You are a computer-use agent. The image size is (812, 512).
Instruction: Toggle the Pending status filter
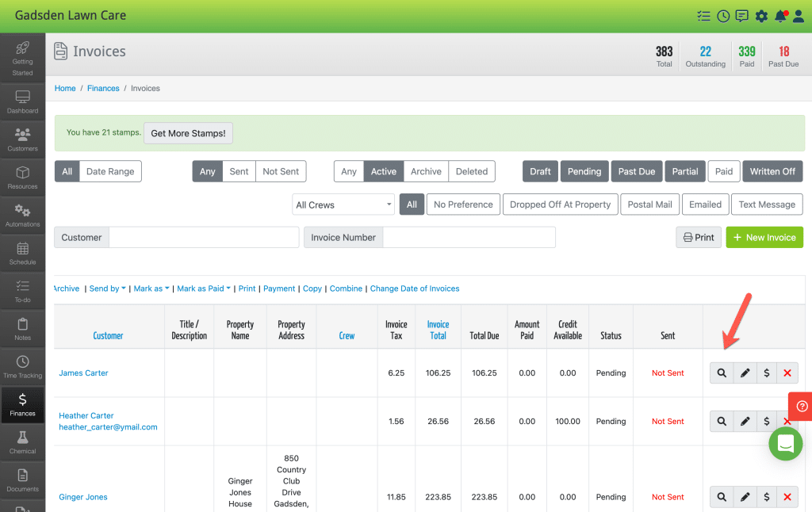(x=584, y=171)
